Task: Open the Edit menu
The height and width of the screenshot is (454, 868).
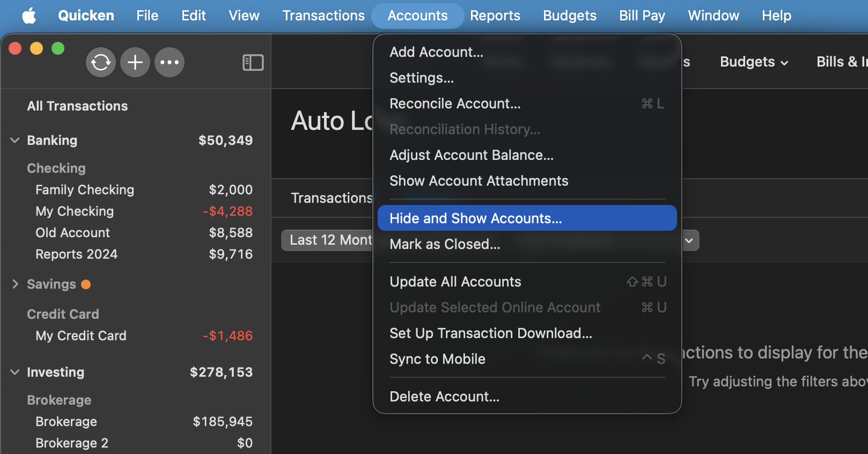Action: click(x=194, y=16)
